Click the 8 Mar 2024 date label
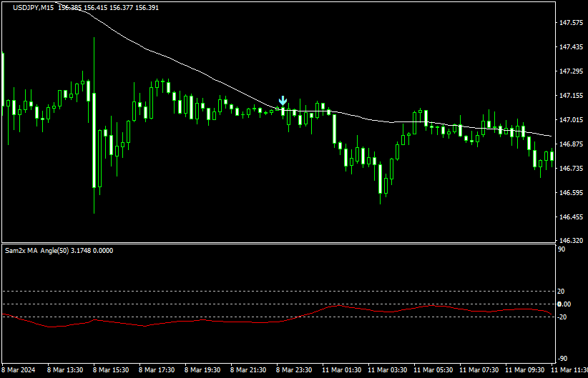The image size is (588, 378). [x=19, y=371]
